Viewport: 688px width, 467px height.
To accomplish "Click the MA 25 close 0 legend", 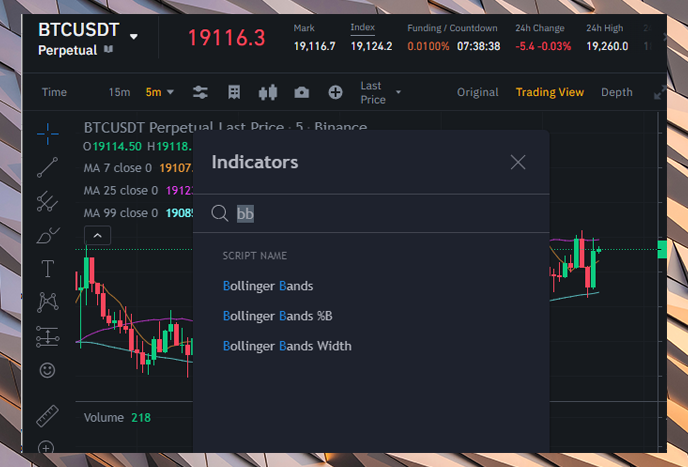I will coord(121,190).
